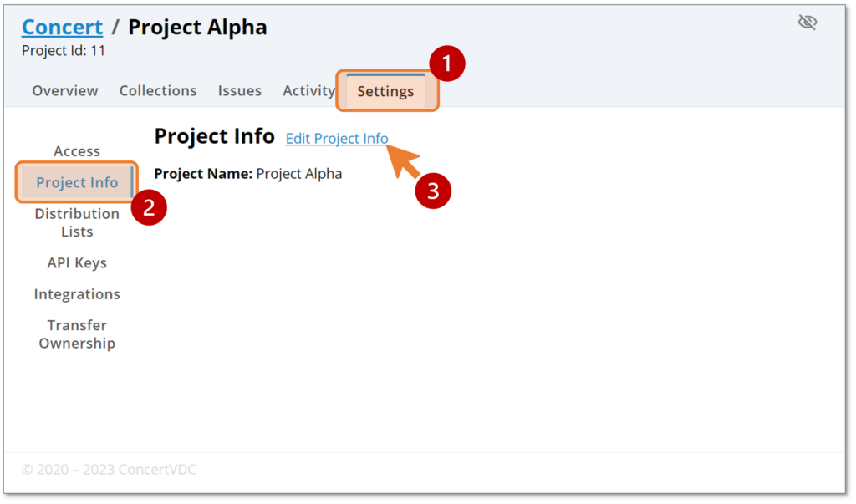Click the red step 2 marker
This screenshot has height=504, width=856.
(149, 207)
